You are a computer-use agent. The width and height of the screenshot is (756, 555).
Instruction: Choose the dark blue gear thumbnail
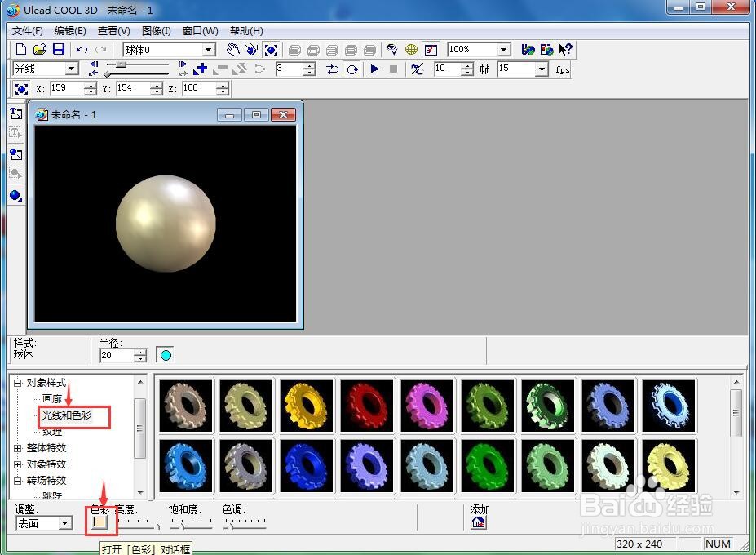pyautogui.click(x=306, y=466)
